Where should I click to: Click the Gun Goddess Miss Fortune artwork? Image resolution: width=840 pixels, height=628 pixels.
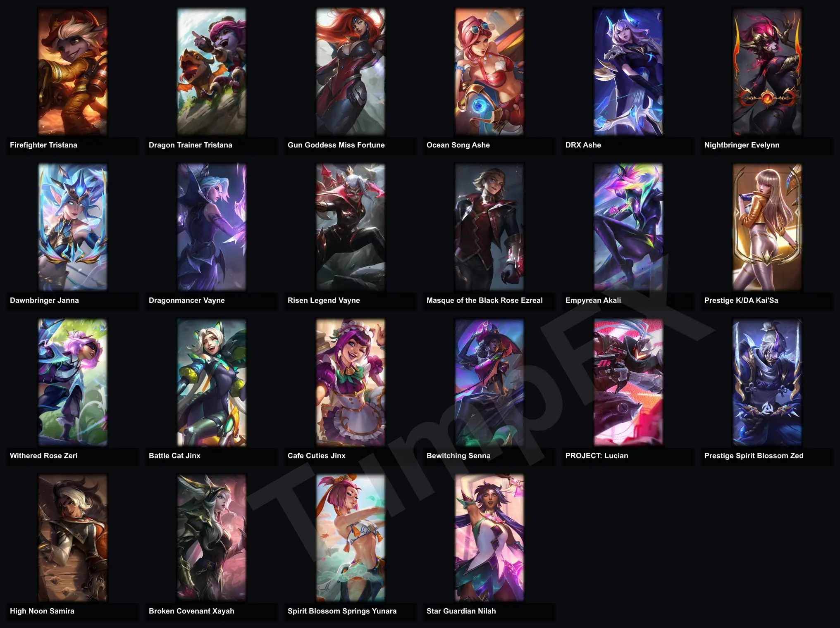(x=351, y=71)
